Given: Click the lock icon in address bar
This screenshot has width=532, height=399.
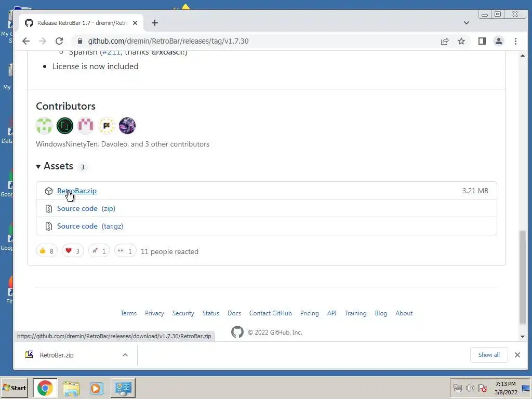Looking at the screenshot, I should (x=80, y=41).
